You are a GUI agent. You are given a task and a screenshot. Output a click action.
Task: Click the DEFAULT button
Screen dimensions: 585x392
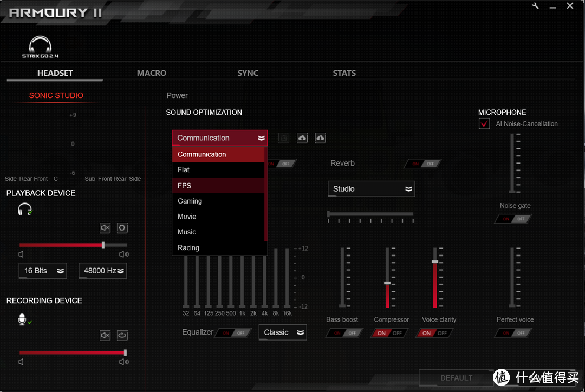(456, 378)
